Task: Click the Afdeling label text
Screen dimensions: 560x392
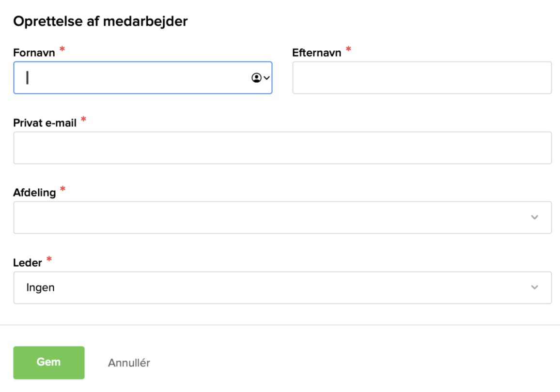Action: click(x=34, y=193)
